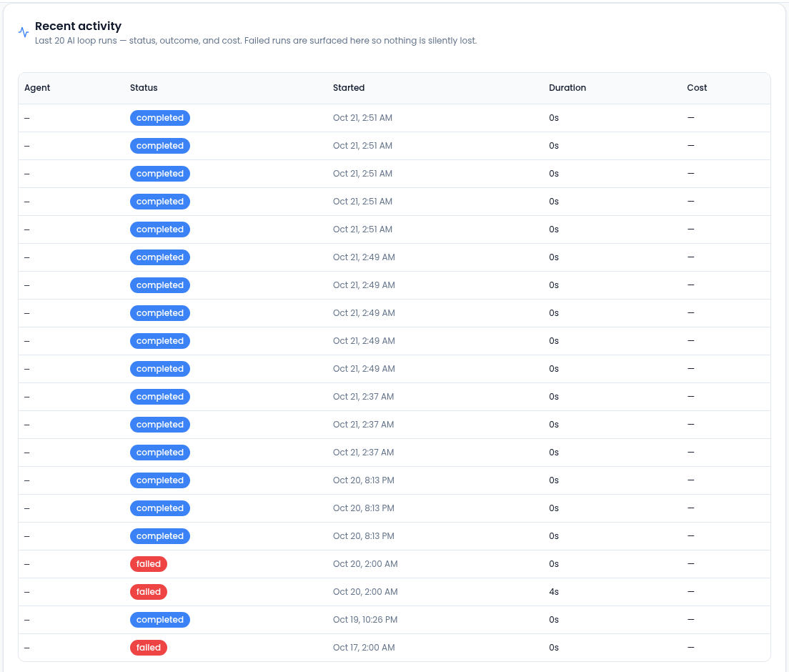
Task: Select the 'Oct 19, 10:26 PM' timestamp
Action: pyautogui.click(x=365, y=620)
